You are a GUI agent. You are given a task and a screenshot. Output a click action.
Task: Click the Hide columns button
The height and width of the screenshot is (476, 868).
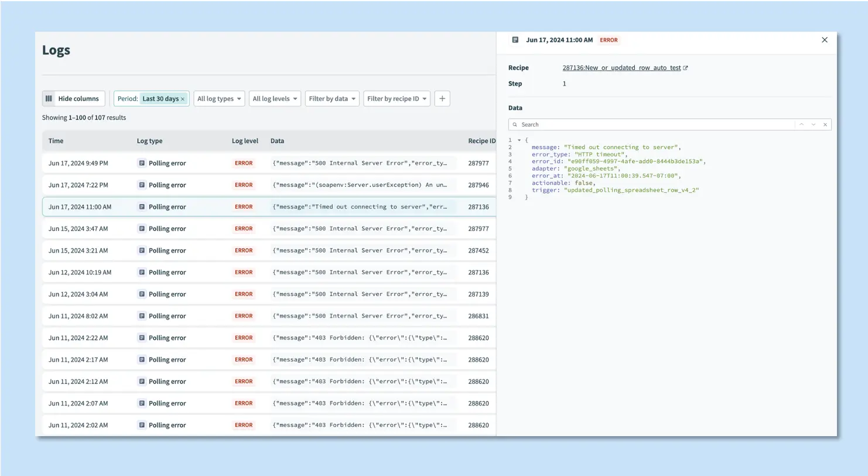(73, 98)
